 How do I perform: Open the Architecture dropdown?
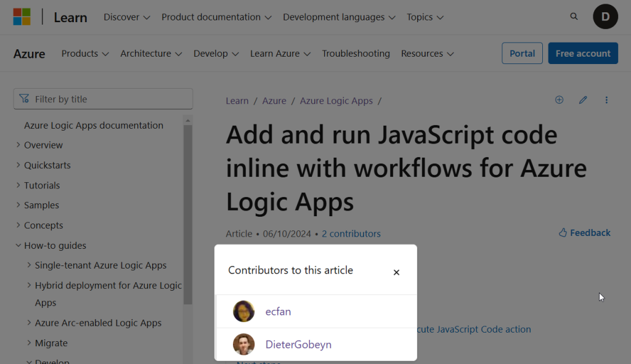tap(151, 53)
